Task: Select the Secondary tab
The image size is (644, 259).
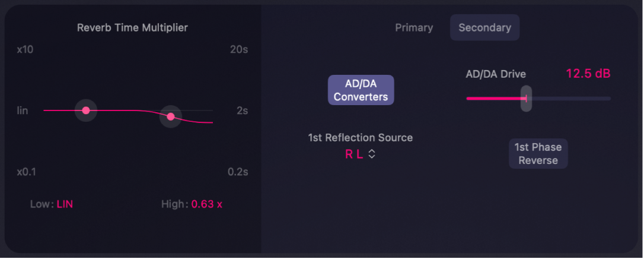Action: point(484,28)
